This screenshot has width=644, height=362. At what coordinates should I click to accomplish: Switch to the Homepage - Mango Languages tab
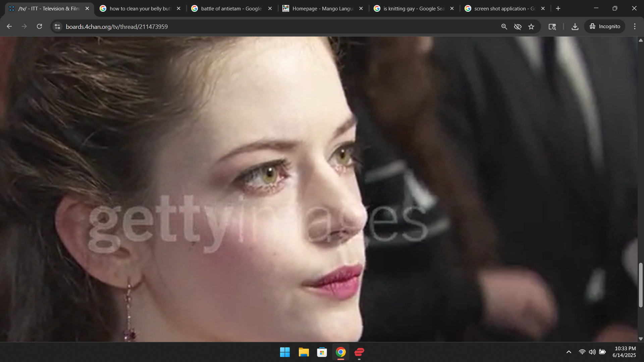pos(323,9)
